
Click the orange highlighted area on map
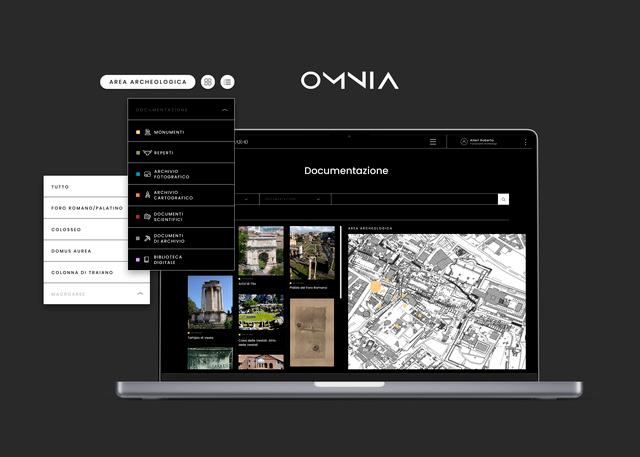click(x=376, y=287)
